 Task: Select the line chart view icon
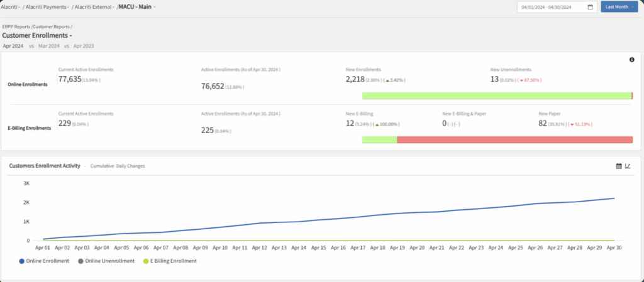(x=628, y=166)
